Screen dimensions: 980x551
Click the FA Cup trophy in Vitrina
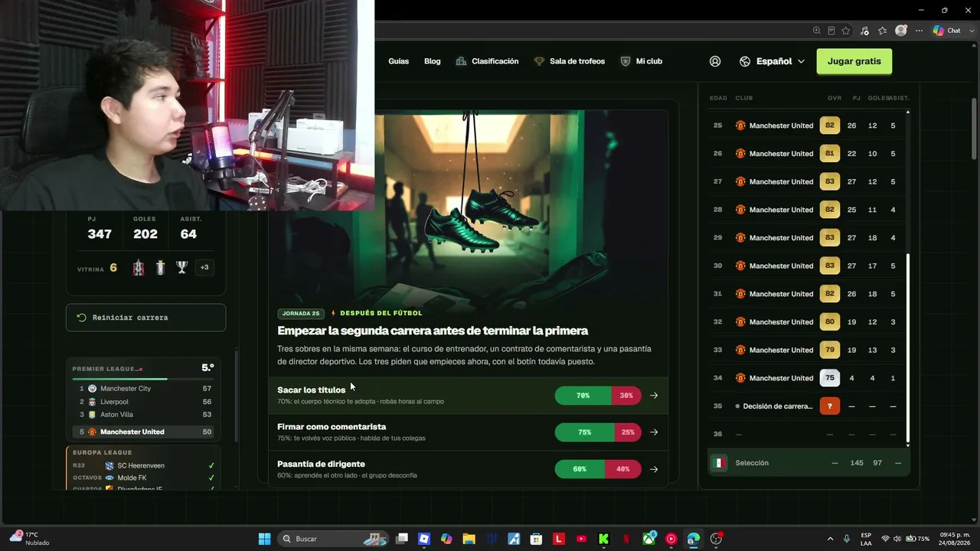pos(138,267)
